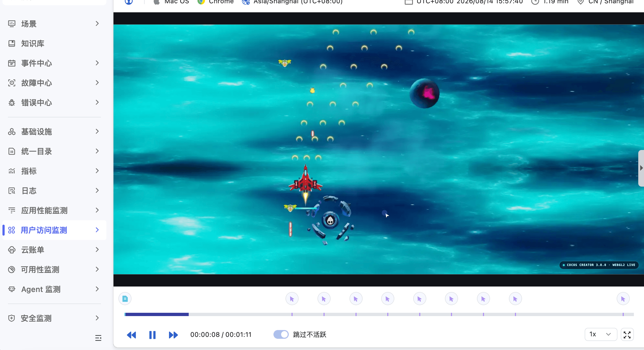Image resolution: width=644 pixels, height=350 pixels.
Task: Select the 故障中心 target icon
Action: coord(12,83)
